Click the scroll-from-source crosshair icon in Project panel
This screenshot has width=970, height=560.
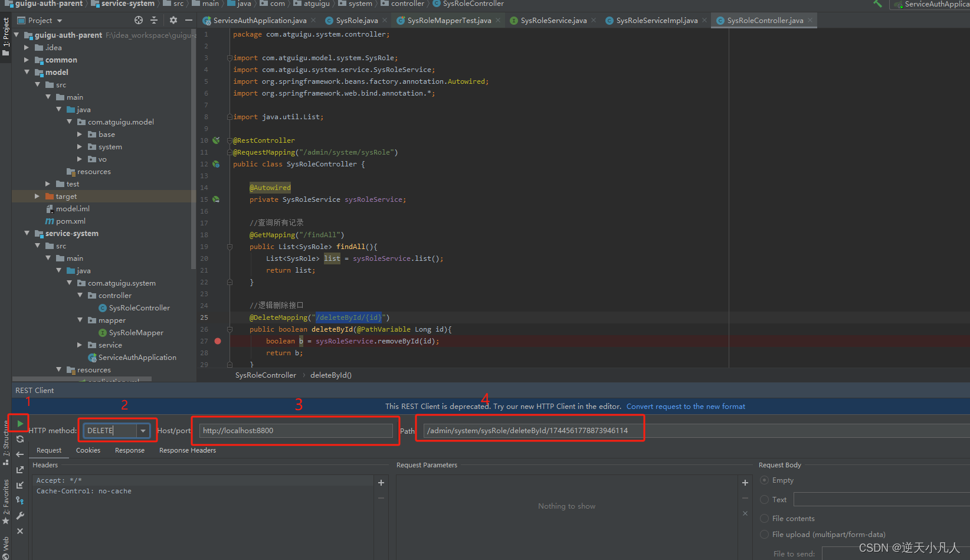coord(138,19)
